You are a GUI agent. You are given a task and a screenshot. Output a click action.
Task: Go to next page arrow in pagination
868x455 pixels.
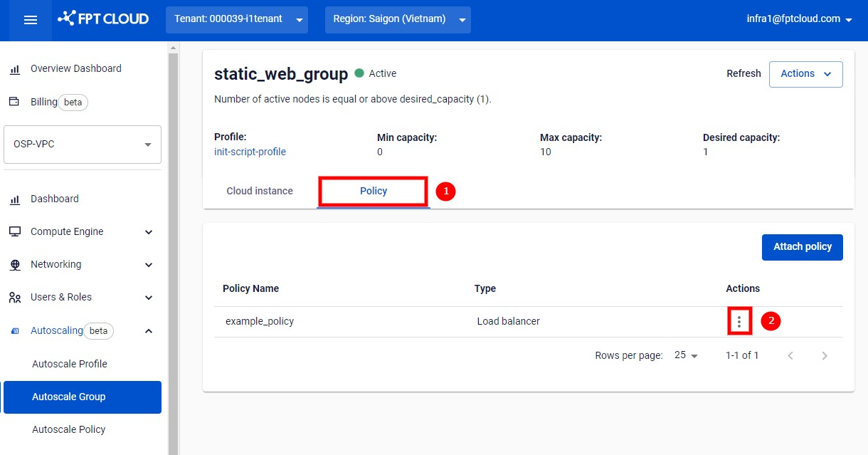coord(825,355)
